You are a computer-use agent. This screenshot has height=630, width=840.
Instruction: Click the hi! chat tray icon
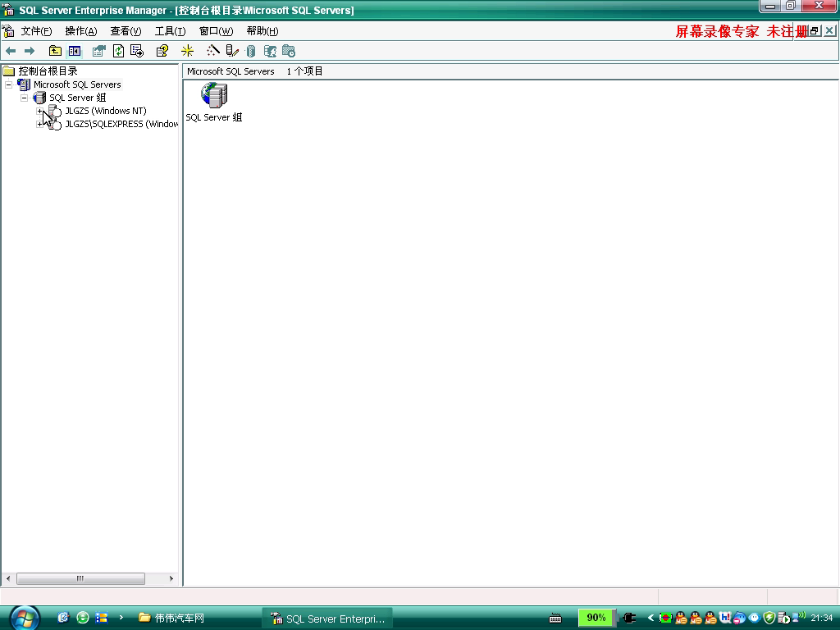(x=725, y=618)
